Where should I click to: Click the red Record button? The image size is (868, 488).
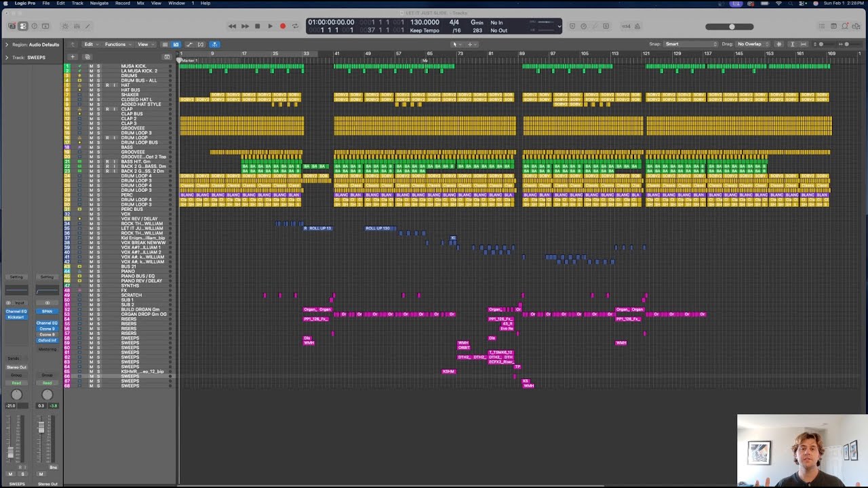click(283, 26)
